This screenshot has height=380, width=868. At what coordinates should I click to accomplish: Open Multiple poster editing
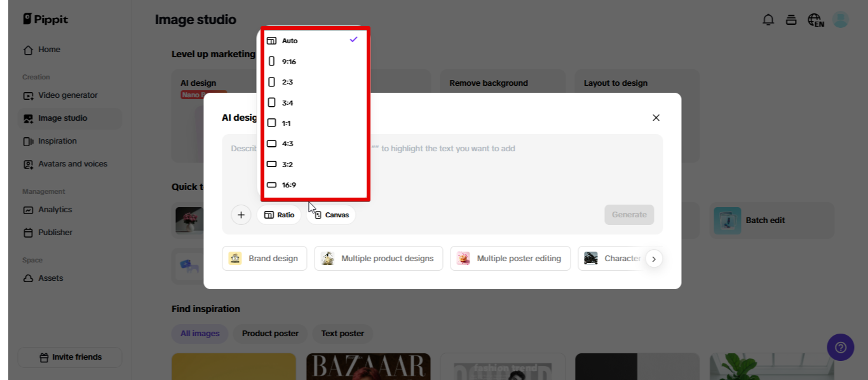tap(510, 258)
